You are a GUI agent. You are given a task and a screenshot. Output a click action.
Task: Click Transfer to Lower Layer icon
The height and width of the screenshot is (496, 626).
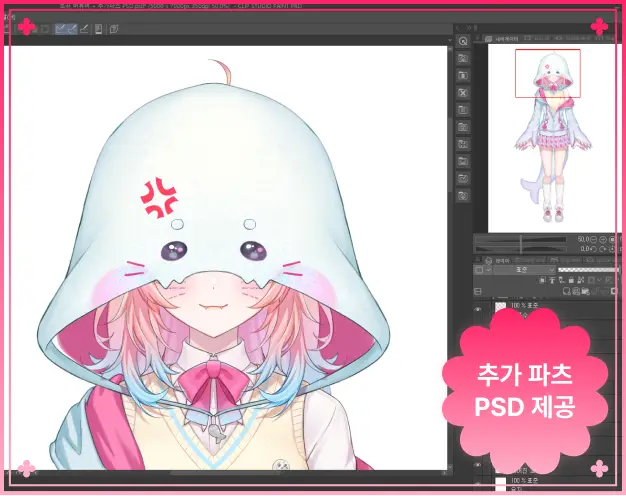click(x=595, y=292)
